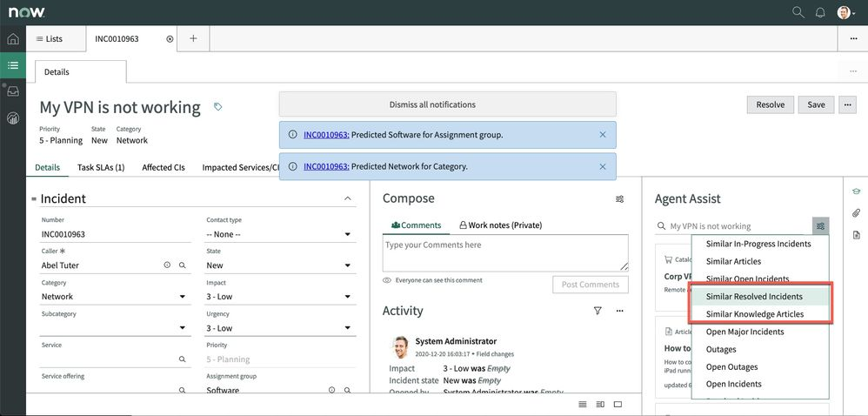Dismiss the Predicted Software notification
The width and height of the screenshot is (868, 416).
click(603, 135)
